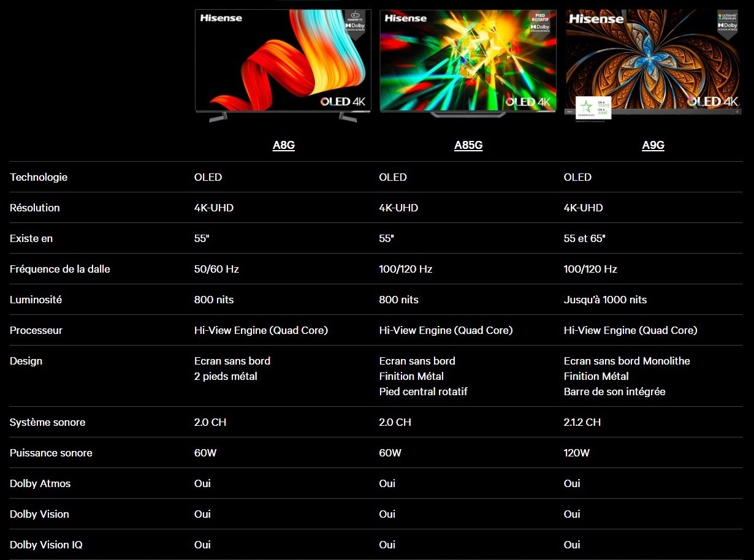Image resolution: width=754 pixels, height=560 pixels.
Task: Click the A9G size value 55 et 65"
Action: [585, 238]
